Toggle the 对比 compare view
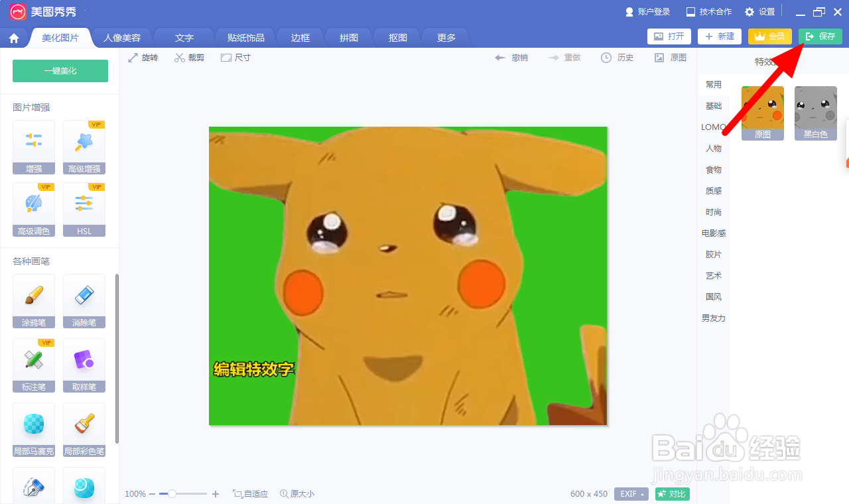849x504 pixels. (x=671, y=494)
